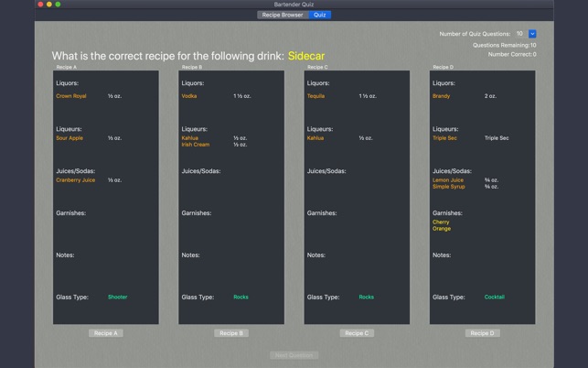Click the yellow Sidecar drink name

coord(306,56)
